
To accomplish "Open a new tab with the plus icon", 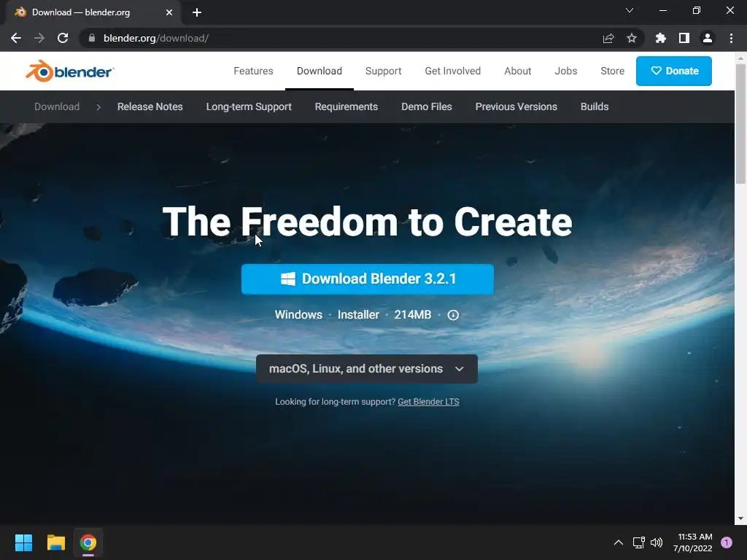I will click(197, 12).
